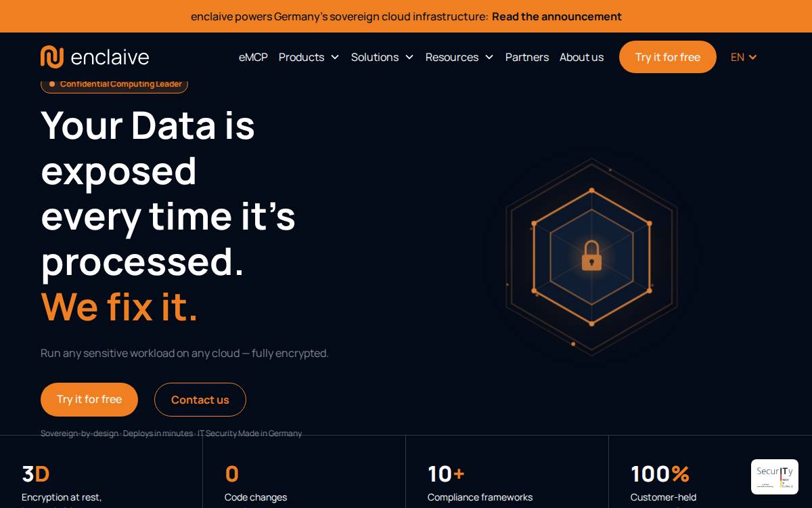Go to the Partners page

527,57
